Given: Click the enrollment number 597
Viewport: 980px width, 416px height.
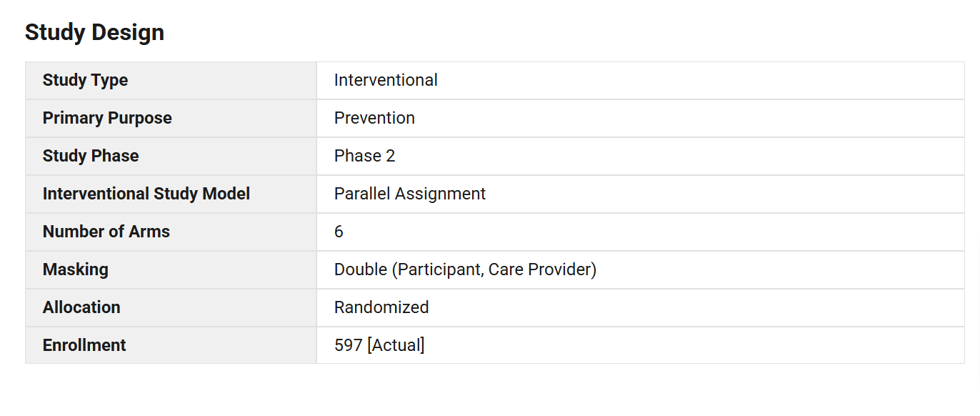Looking at the screenshot, I should pyautogui.click(x=348, y=345).
